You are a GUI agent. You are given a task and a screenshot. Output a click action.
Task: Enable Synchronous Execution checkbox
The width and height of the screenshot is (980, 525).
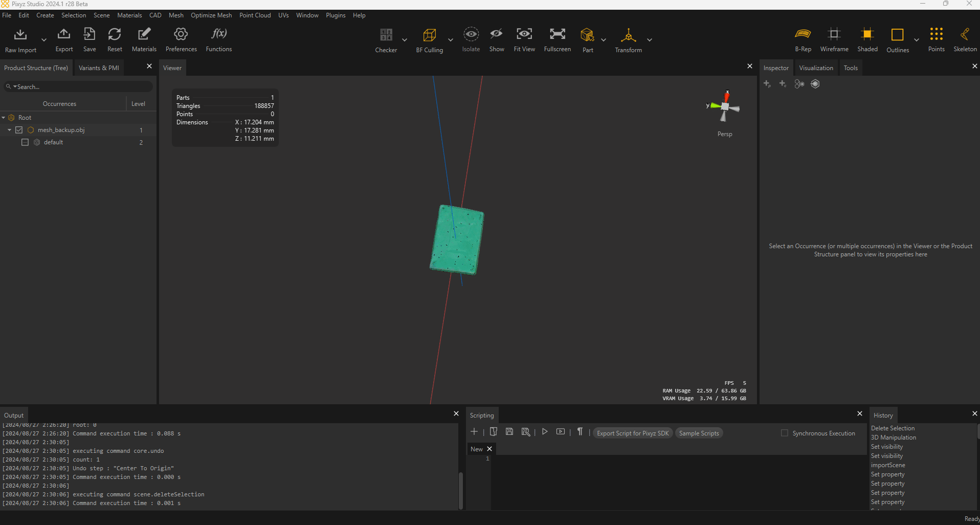coord(784,433)
